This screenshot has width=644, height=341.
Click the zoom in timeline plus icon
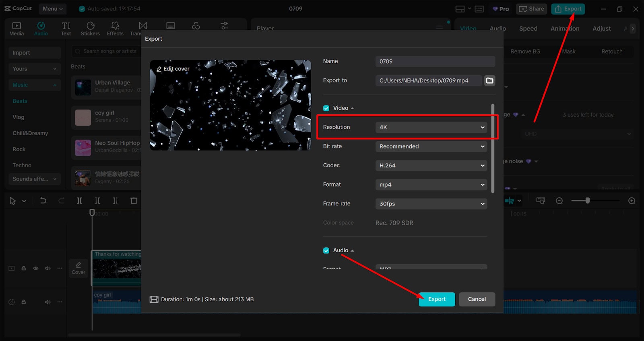(632, 201)
